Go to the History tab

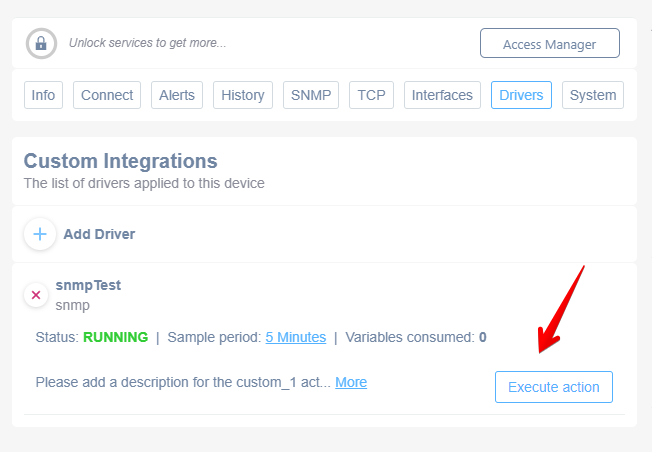click(x=243, y=95)
